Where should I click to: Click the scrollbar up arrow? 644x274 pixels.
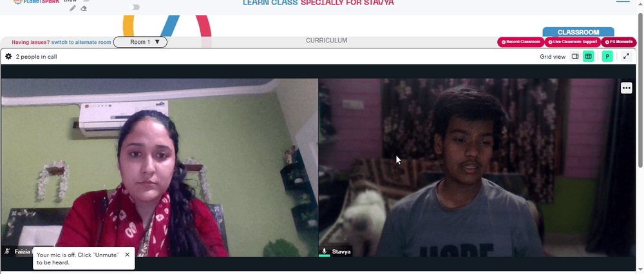point(640,4)
